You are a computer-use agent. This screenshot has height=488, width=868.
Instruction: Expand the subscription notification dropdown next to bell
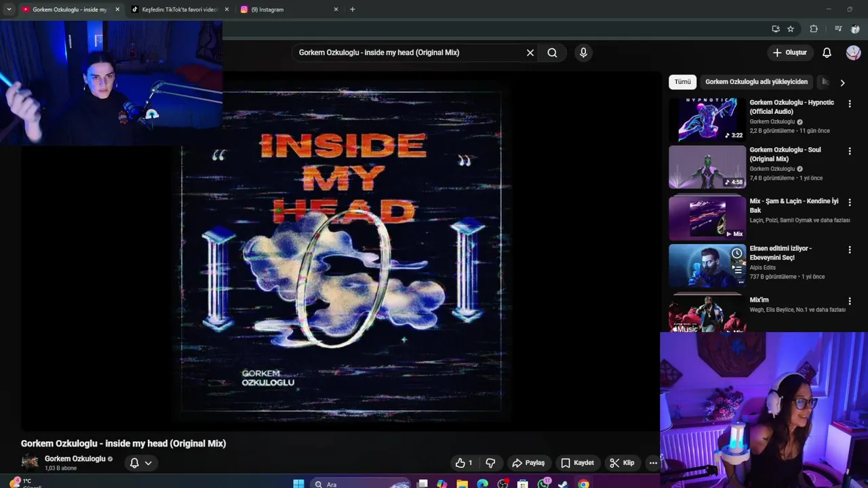point(148,463)
